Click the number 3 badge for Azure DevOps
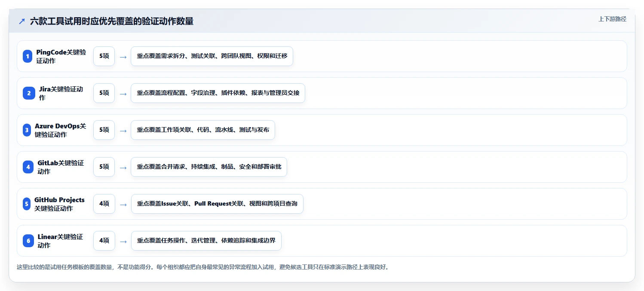Viewport: 644px width, 291px height. [x=27, y=130]
